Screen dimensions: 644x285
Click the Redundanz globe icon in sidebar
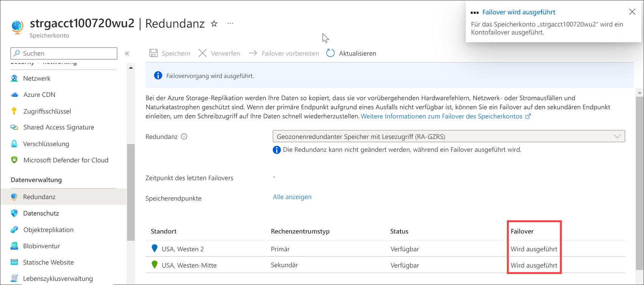pos(14,196)
